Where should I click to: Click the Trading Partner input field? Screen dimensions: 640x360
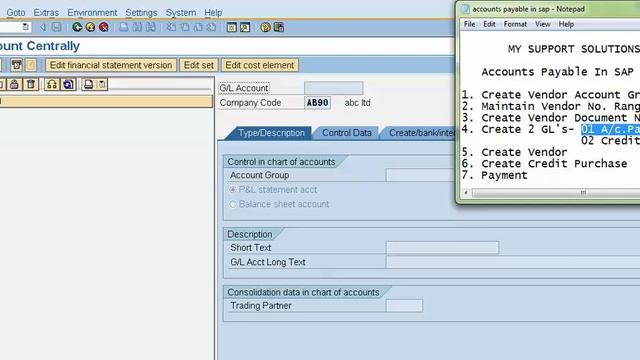click(x=404, y=306)
